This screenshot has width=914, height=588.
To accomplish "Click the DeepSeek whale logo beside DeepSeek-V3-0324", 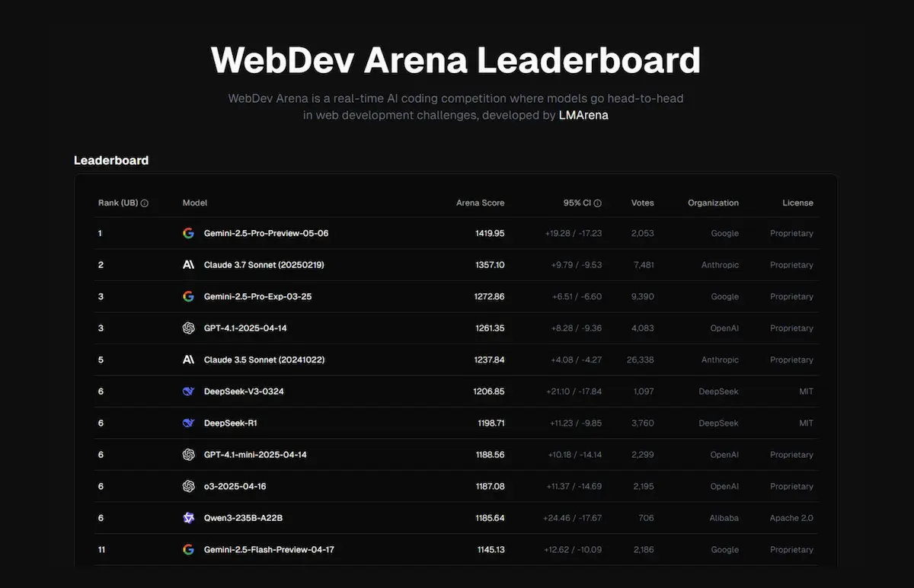I will [x=188, y=391].
